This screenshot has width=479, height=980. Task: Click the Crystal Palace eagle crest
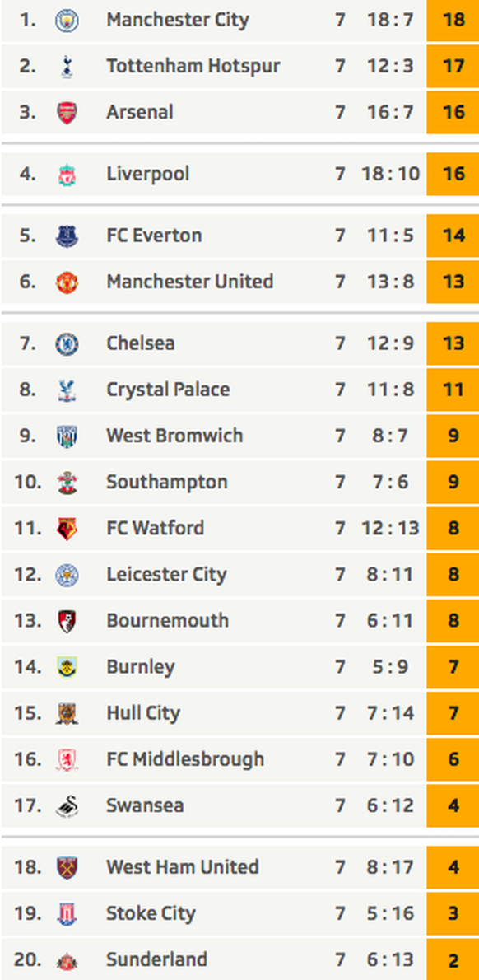click(x=67, y=390)
